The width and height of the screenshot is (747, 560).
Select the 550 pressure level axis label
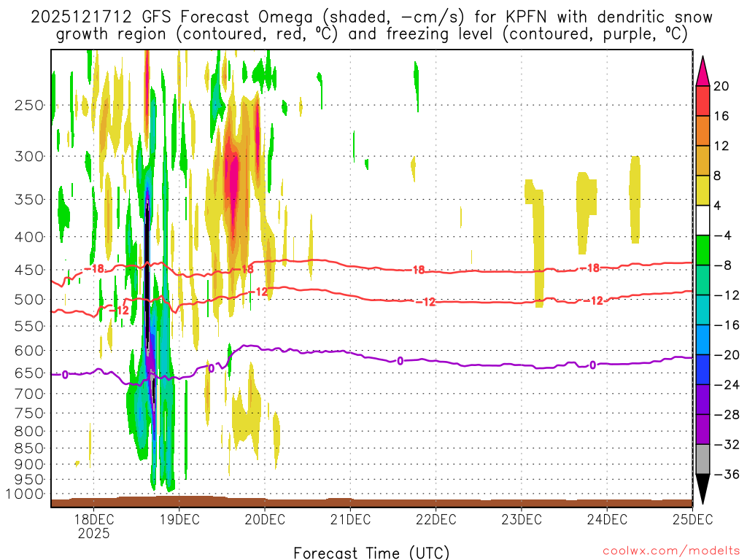(28, 326)
